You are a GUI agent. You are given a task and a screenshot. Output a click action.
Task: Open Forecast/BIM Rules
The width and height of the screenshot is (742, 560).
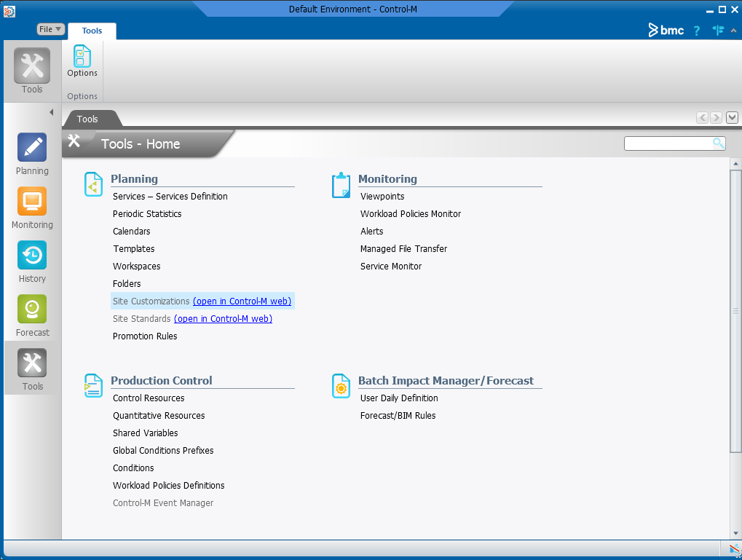(398, 416)
